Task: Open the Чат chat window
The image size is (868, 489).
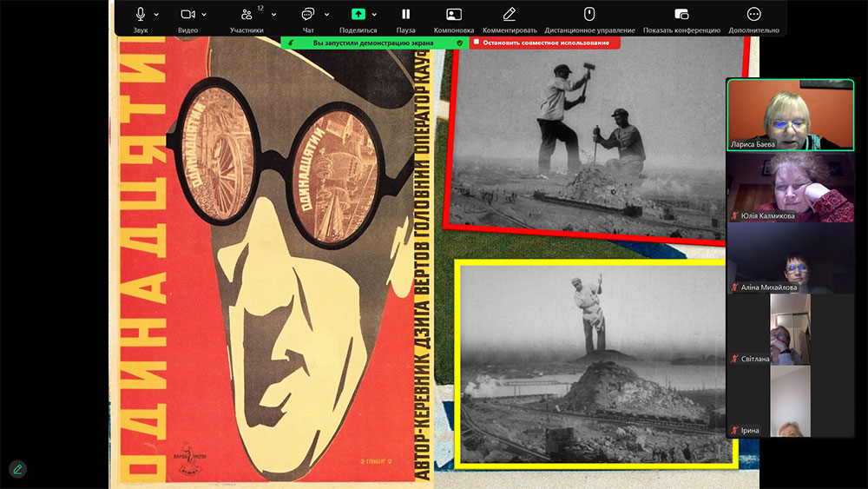Action: pyautogui.click(x=307, y=15)
